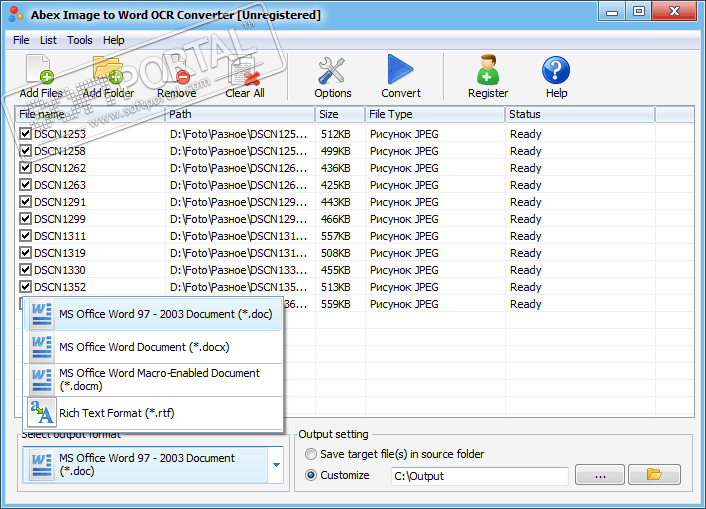
Task: Choose MS Office Word Document (*.docx)
Action: (153, 347)
